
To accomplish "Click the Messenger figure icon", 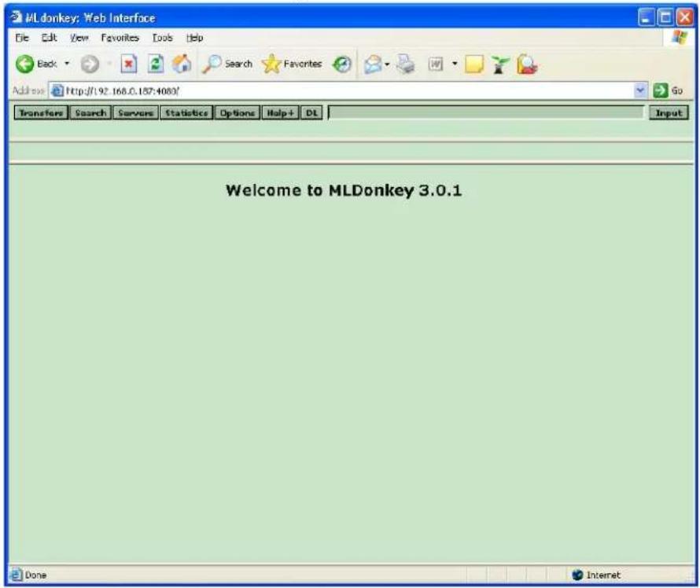I will [500, 64].
